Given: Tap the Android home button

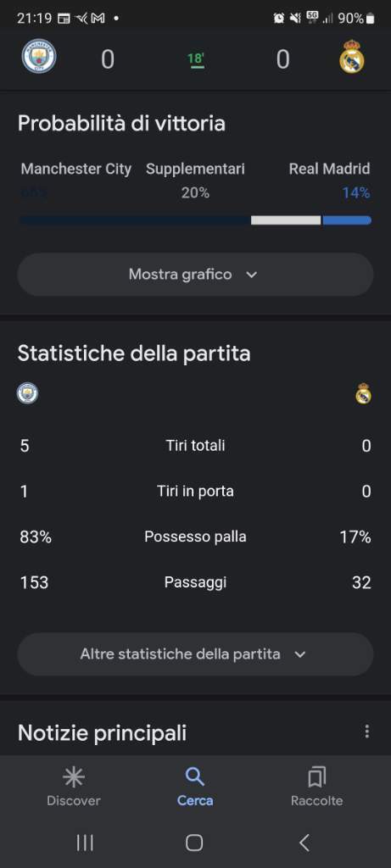Looking at the screenshot, I should point(194,843).
